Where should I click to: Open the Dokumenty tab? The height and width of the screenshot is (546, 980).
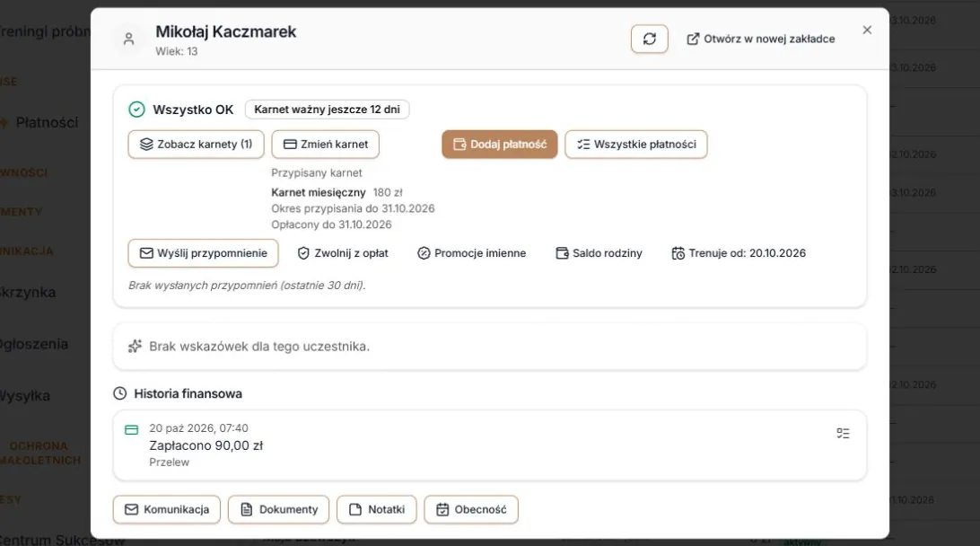point(279,510)
